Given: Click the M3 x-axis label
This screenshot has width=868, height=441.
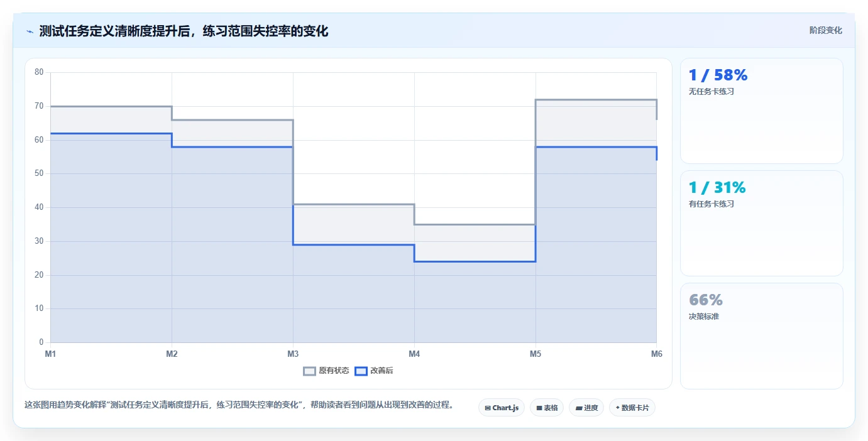Looking at the screenshot, I should [x=293, y=354].
